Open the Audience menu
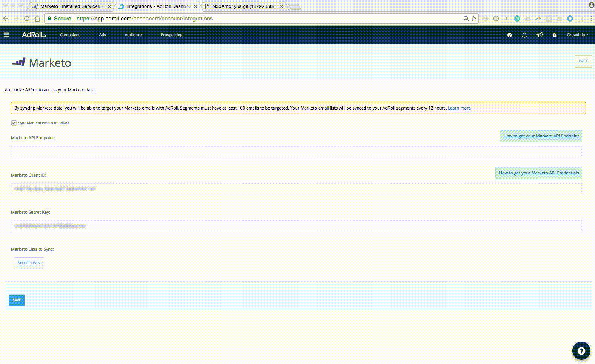Screen dimensions: 595x364 133,35
